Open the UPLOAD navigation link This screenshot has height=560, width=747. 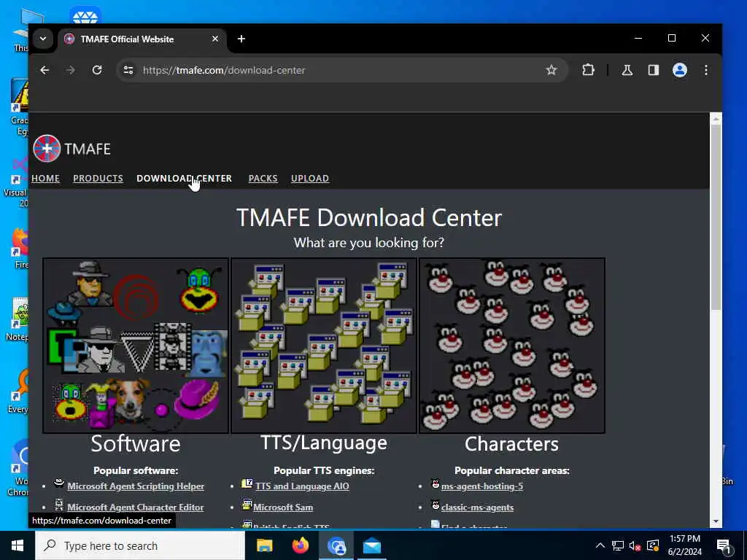point(310,178)
